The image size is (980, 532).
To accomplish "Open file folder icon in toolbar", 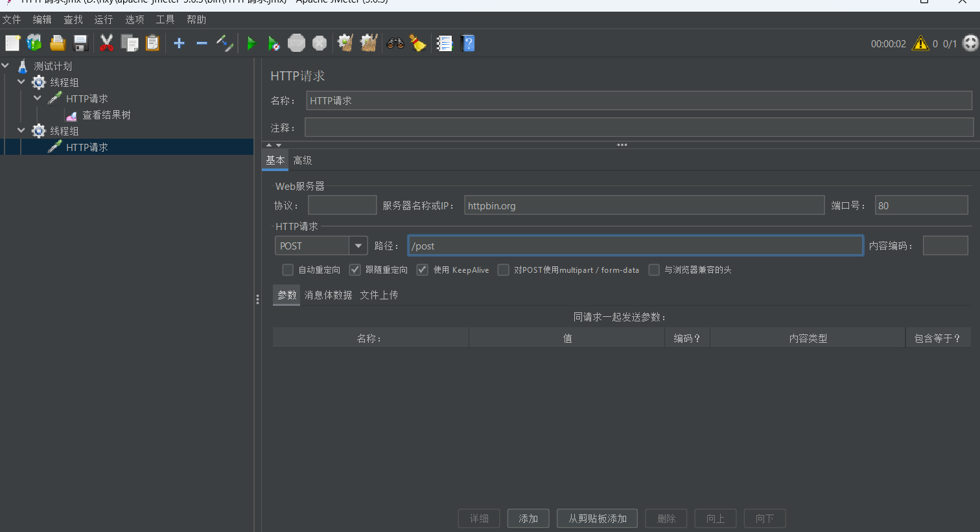I will tap(58, 43).
